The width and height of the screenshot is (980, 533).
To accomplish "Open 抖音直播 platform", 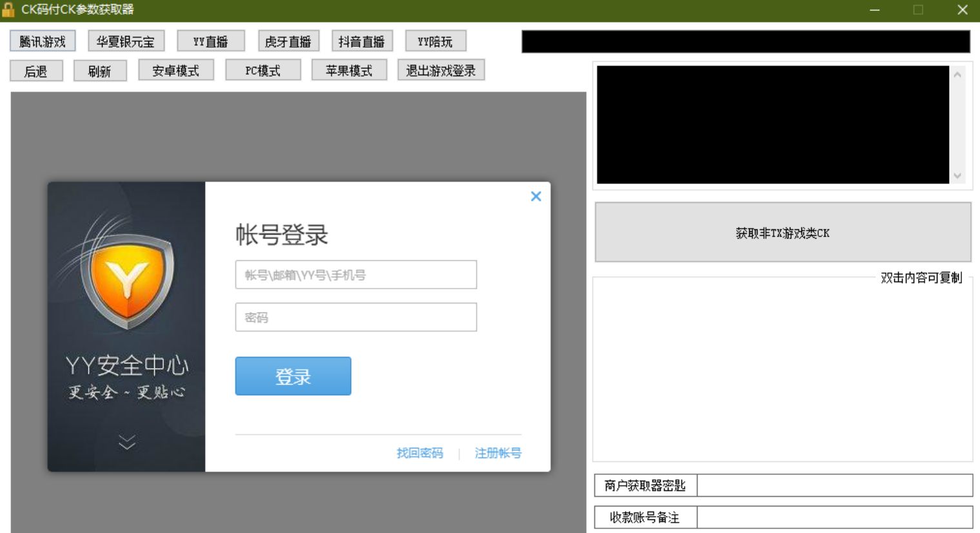I will pos(361,41).
